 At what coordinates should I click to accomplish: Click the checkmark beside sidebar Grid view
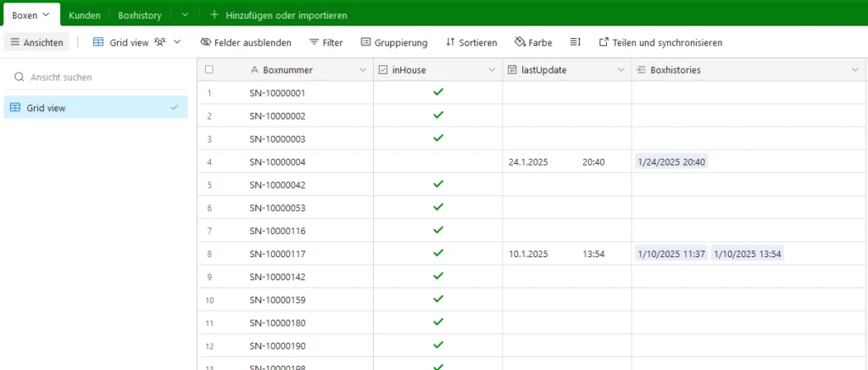(175, 108)
